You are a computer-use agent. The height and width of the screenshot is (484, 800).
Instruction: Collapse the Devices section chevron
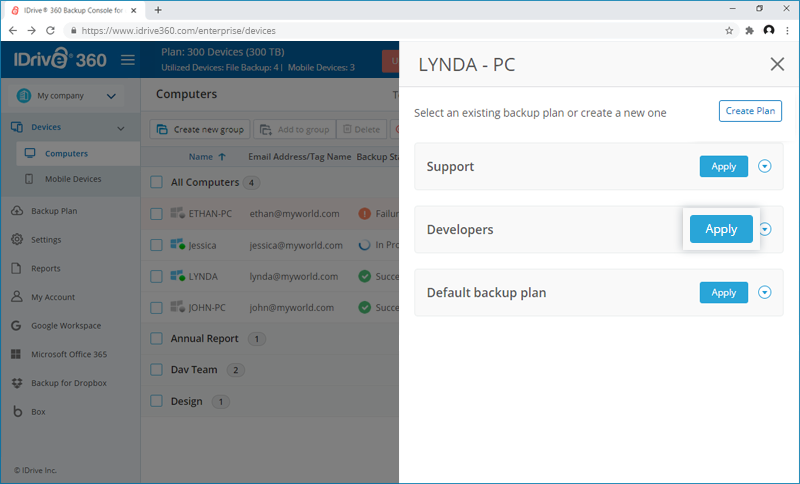(121, 128)
